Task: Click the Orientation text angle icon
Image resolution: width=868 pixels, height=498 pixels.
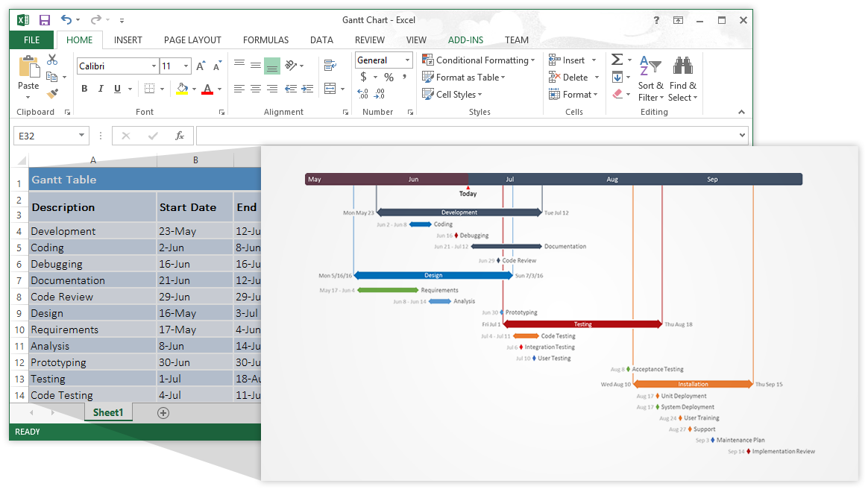Action: [x=291, y=66]
